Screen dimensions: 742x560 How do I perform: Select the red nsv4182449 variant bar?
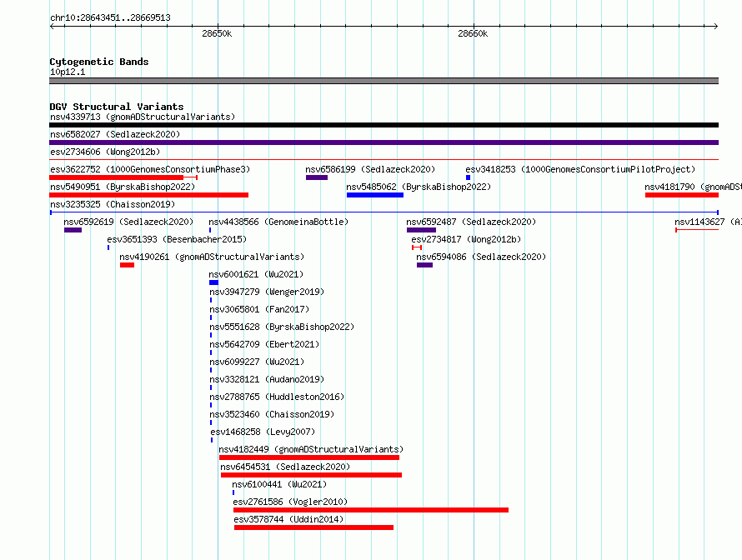pyautogui.click(x=309, y=457)
